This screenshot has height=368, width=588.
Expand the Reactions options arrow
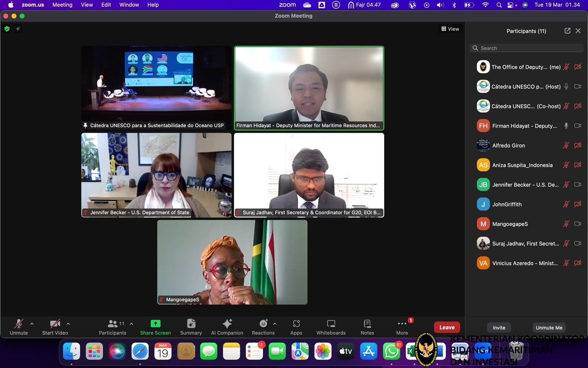[x=275, y=324]
